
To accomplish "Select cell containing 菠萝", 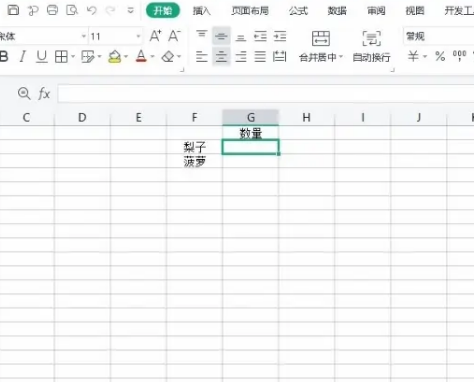I will point(194,161).
